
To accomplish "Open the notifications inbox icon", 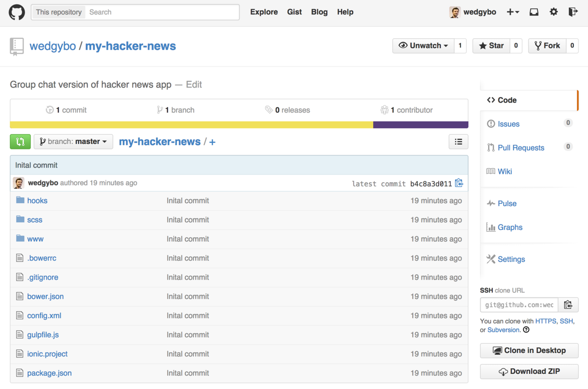I will click(534, 12).
